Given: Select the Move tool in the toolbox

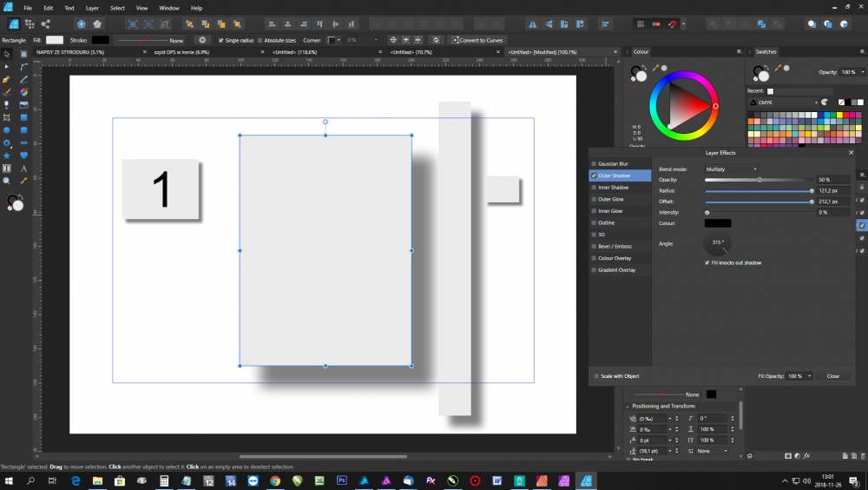Looking at the screenshot, I should point(7,54).
